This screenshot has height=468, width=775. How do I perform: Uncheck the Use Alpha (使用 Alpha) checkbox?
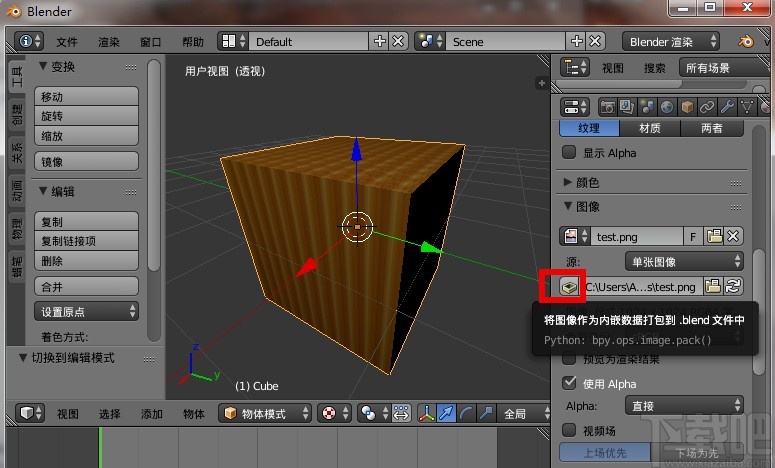pyautogui.click(x=569, y=383)
